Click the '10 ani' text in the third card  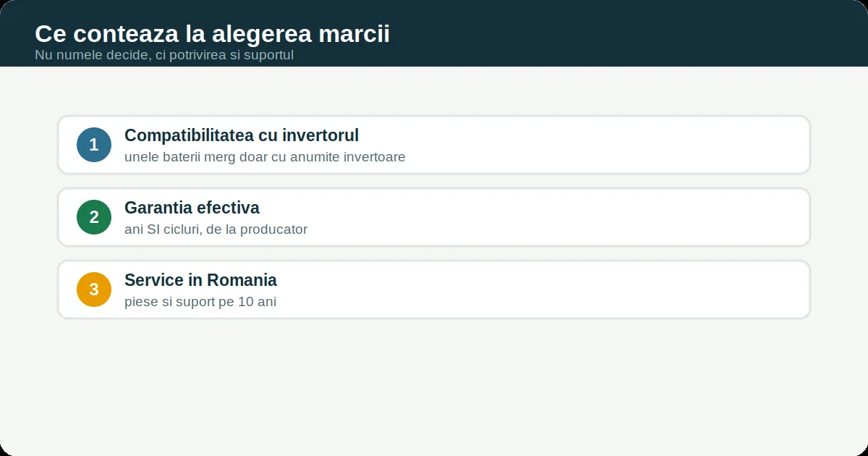point(257,302)
